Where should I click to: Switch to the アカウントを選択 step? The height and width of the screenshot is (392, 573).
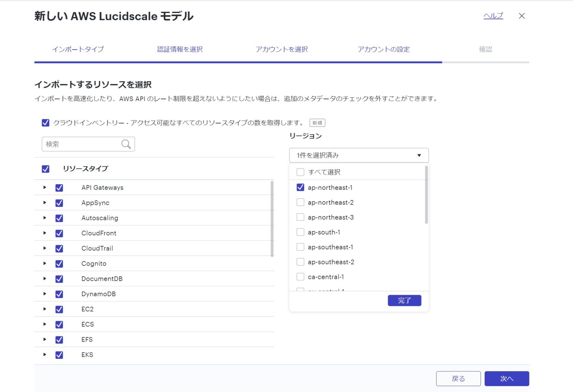point(282,49)
